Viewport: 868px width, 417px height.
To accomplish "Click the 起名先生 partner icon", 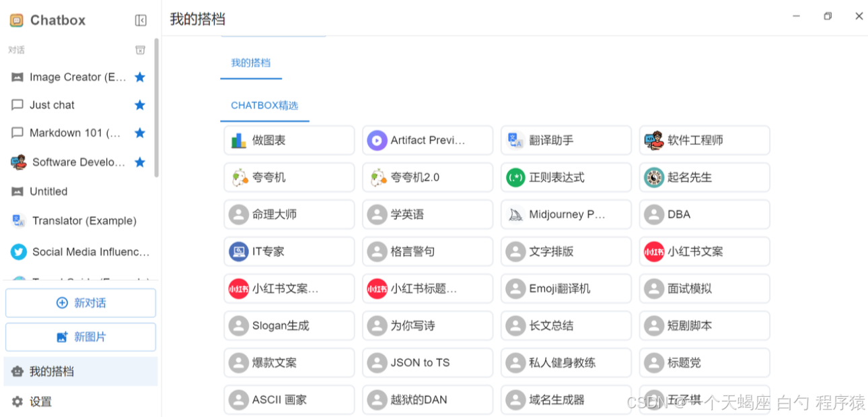I will click(x=654, y=178).
